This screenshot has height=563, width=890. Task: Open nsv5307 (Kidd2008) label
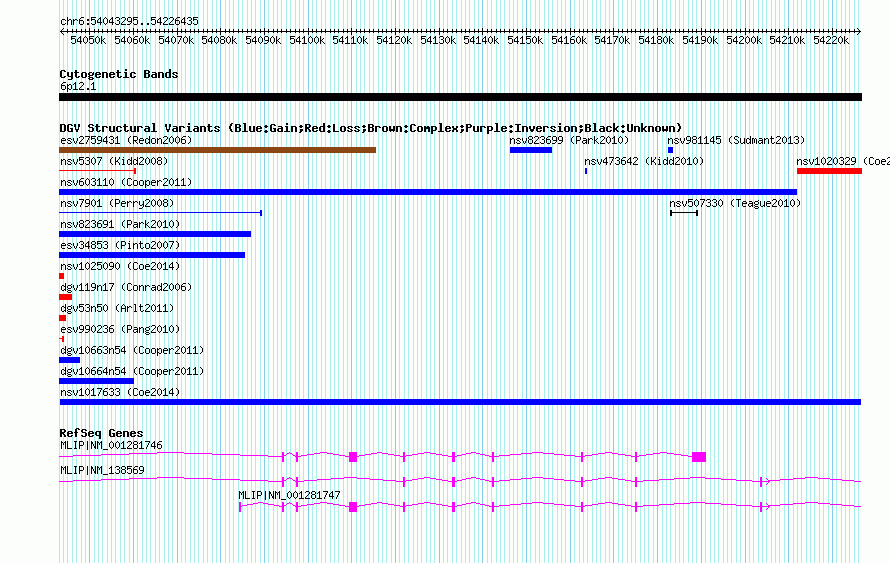(114, 161)
